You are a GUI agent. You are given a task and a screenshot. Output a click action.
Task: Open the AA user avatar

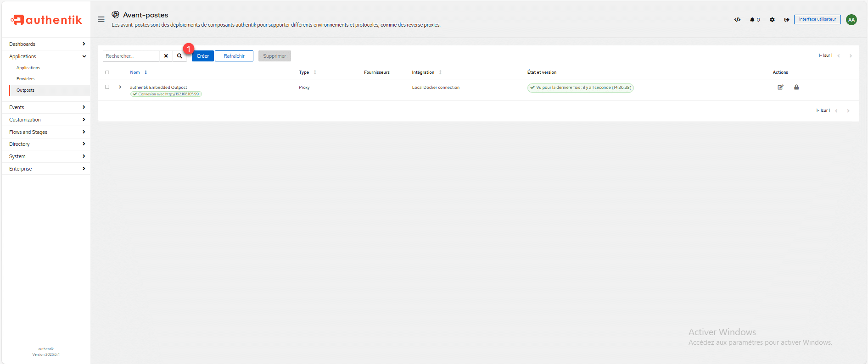point(851,20)
